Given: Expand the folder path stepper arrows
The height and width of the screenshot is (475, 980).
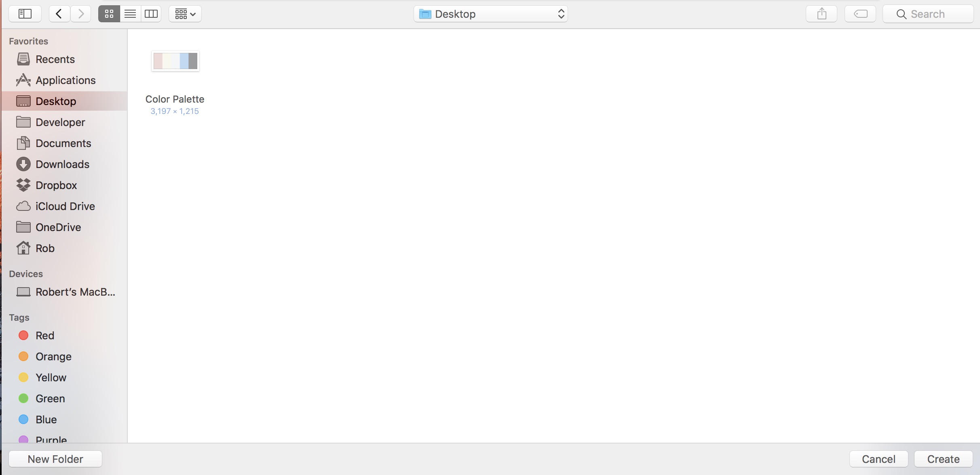Looking at the screenshot, I should (561, 13).
